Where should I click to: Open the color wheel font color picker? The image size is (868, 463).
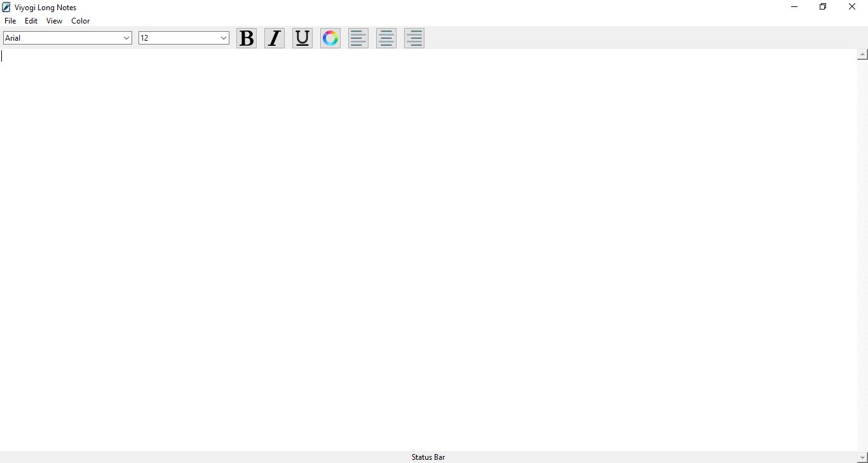tap(330, 38)
